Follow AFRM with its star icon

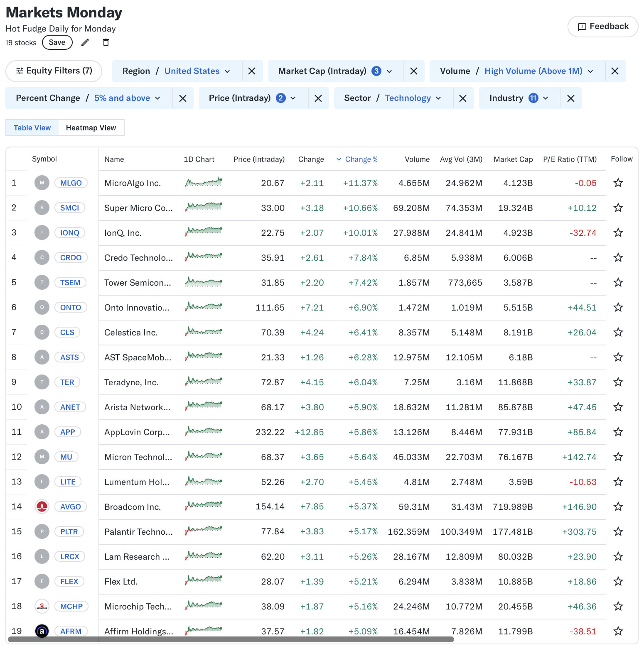[x=618, y=631]
